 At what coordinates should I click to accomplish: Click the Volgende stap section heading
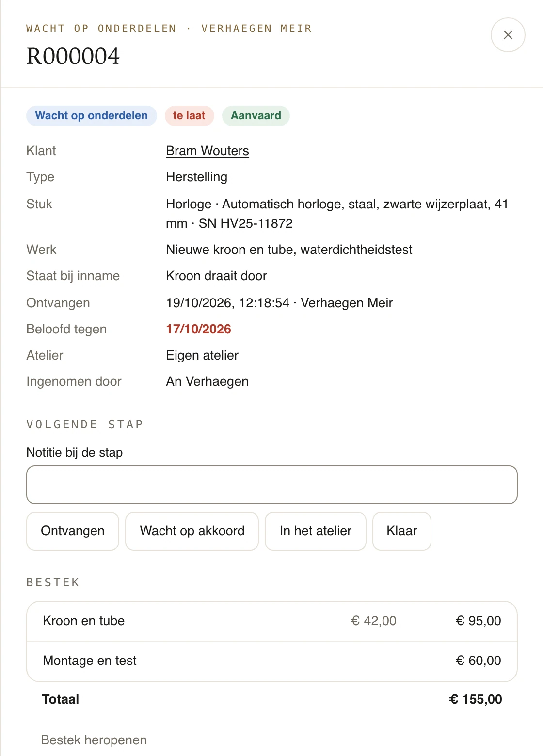click(x=85, y=425)
